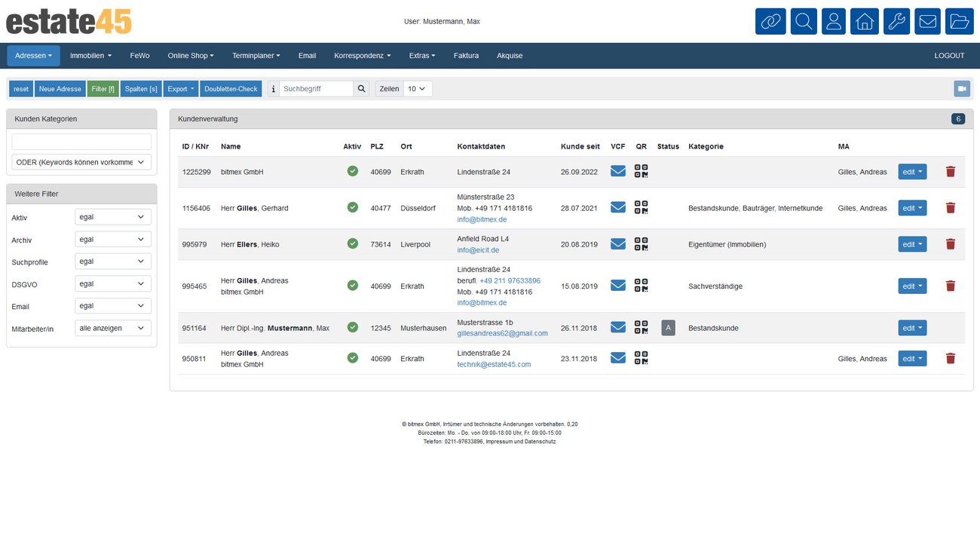Download VCF card for Mustermann, Max
This screenshot has width=980, height=551.
coord(618,327)
